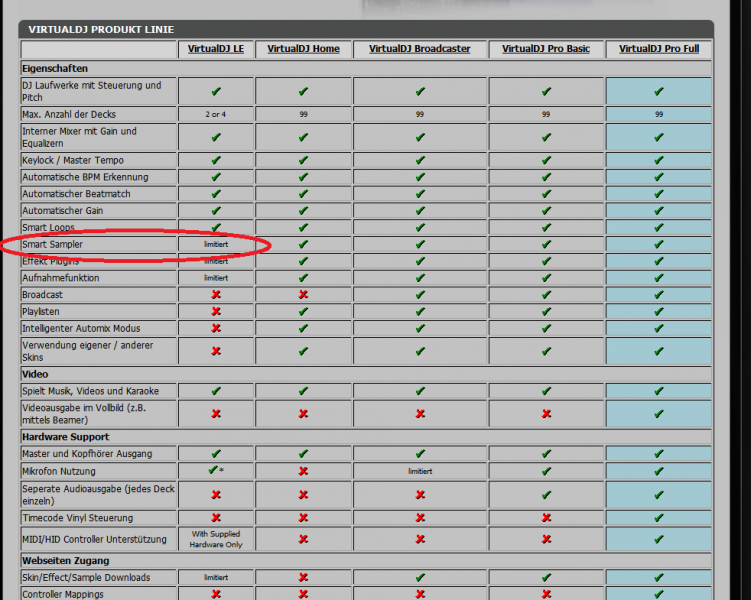Open the VirtualDJ Pro Basic link
Screen dimensions: 751x600
tap(546, 49)
